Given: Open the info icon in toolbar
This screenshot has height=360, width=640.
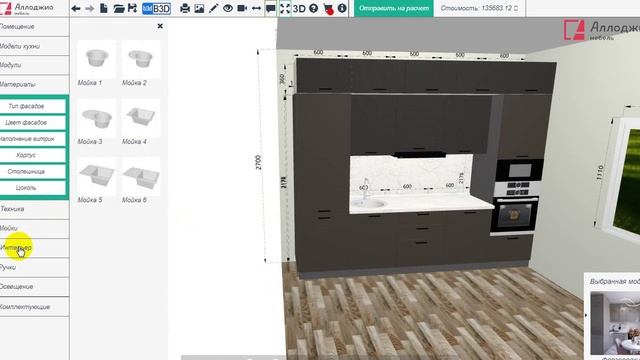Looking at the screenshot, I should tap(342, 8).
